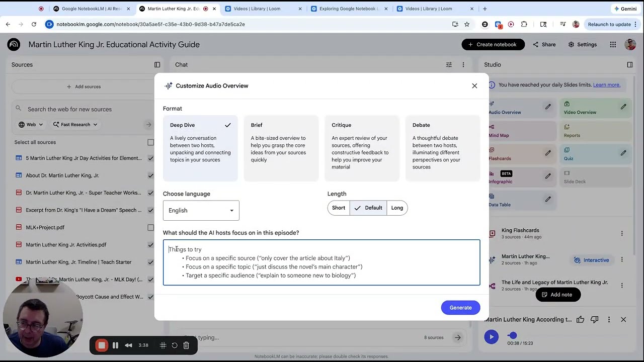Screen dimensions: 644x362
Task: Select the Brief format card
Action: (281, 148)
